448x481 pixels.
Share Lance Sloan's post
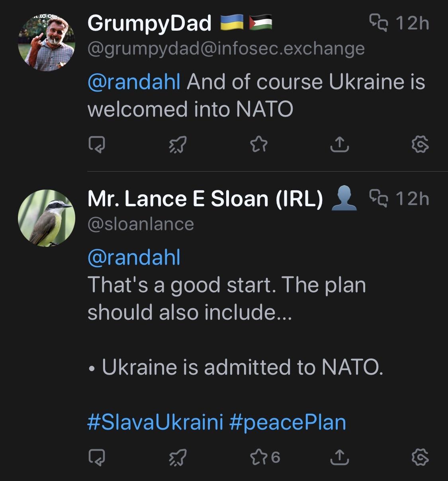[340, 458]
